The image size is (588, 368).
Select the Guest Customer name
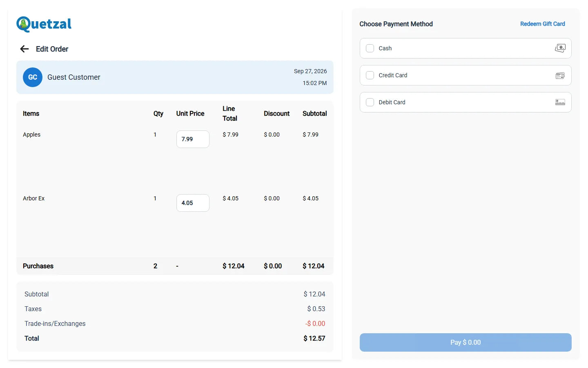point(74,77)
